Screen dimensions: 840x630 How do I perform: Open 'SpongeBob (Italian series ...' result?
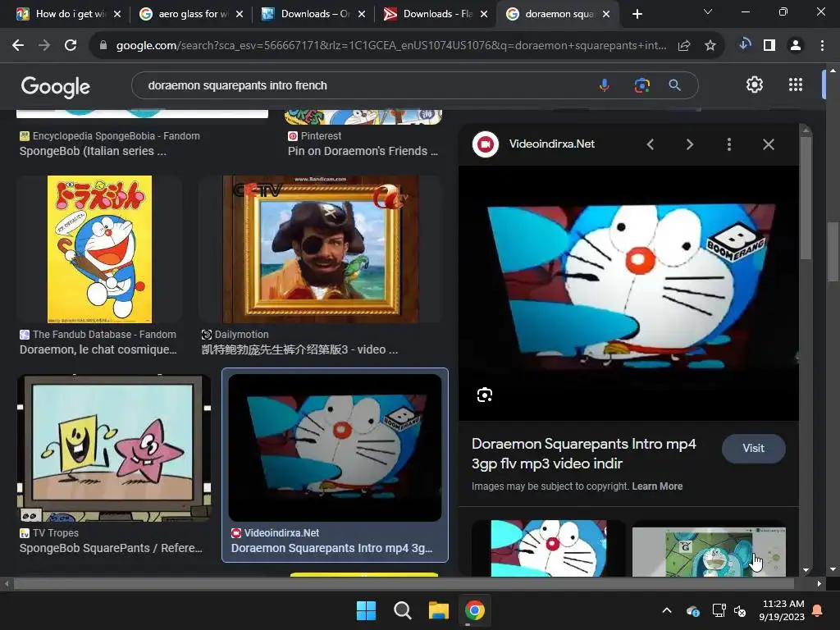tap(93, 152)
